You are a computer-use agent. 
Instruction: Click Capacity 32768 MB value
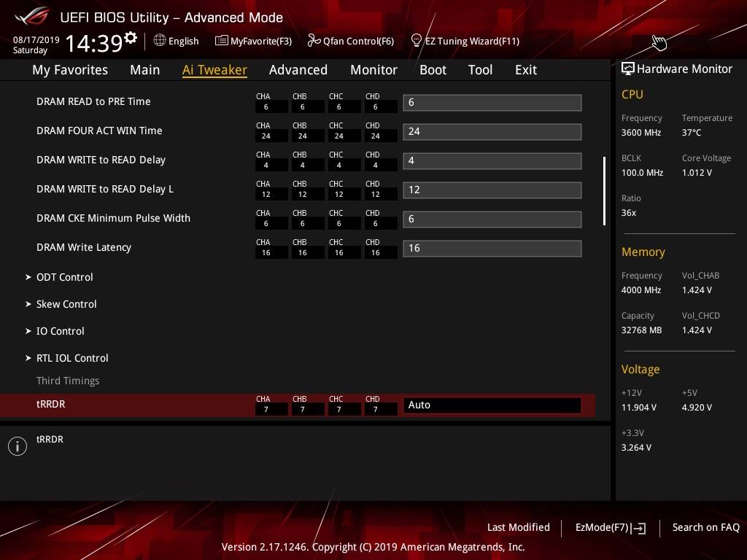point(642,330)
